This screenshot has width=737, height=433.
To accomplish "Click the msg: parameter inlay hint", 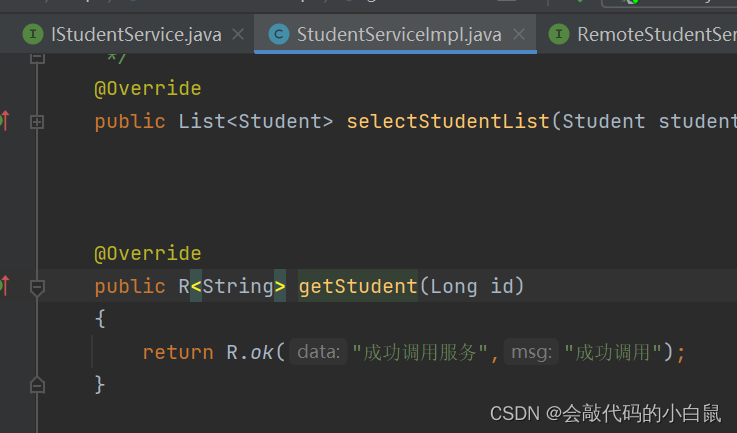I will (531, 352).
